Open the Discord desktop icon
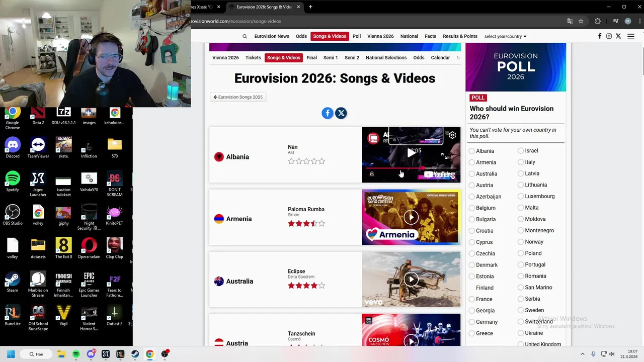The image size is (644, 362). point(13,147)
